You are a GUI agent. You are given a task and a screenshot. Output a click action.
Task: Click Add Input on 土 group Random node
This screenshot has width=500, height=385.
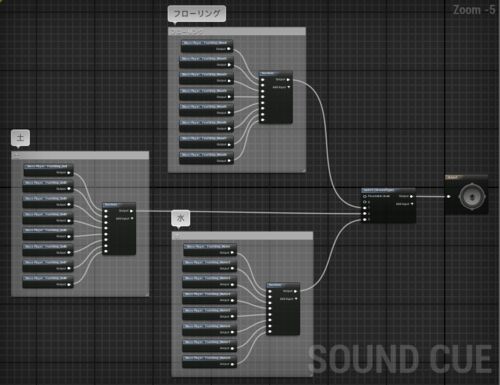tap(132, 218)
